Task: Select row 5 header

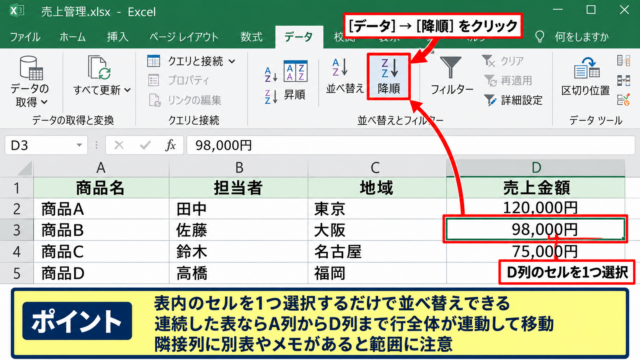Action: coord(16,273)
